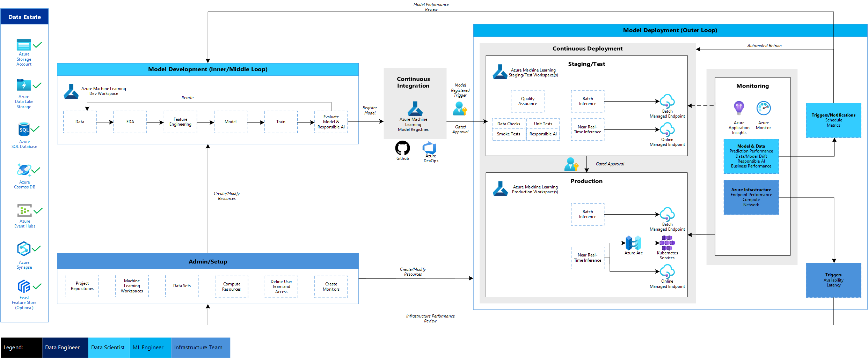Image resolution: width=868 pixels, height=358 pixels.
Task: Click the Azure DevOps icon
Action: [429, 148]
